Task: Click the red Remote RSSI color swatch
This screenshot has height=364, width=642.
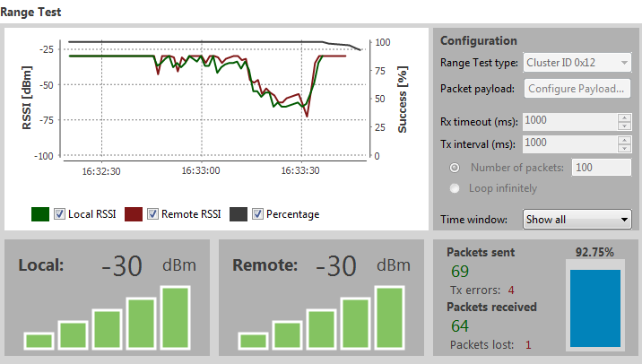Action: click(x=134, y=213)
